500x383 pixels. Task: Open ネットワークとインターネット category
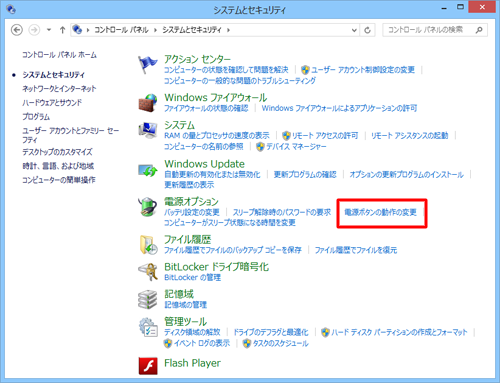(x=59, y=89)
